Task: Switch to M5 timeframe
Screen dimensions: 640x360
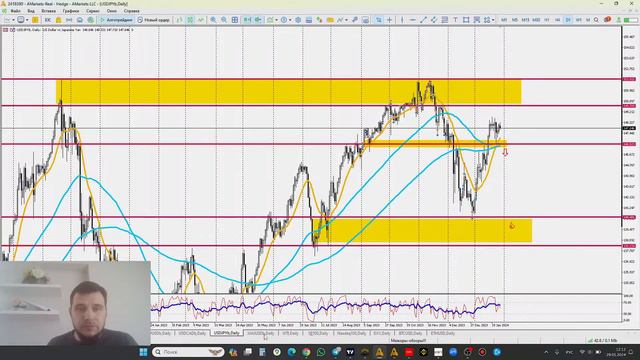Action: tap(515, 20)
